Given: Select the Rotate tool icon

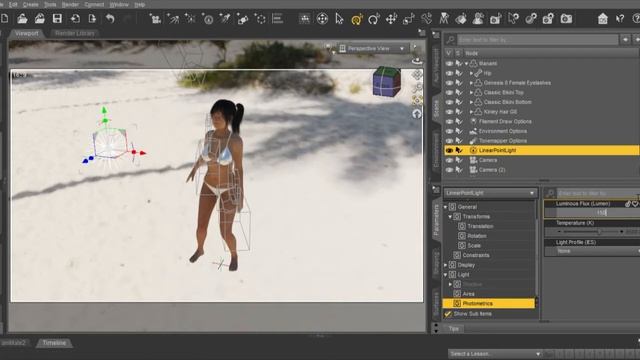Looking at the screenshot, I should [373, 19].
